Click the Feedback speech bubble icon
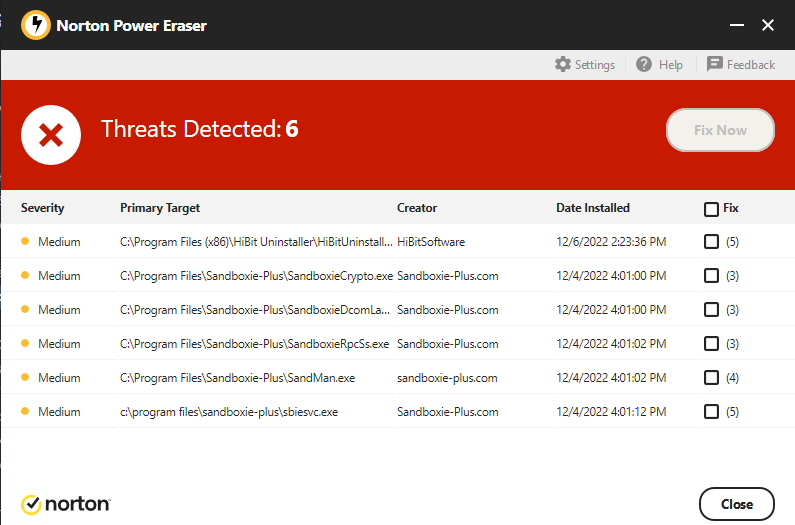 tap(715, 64)
